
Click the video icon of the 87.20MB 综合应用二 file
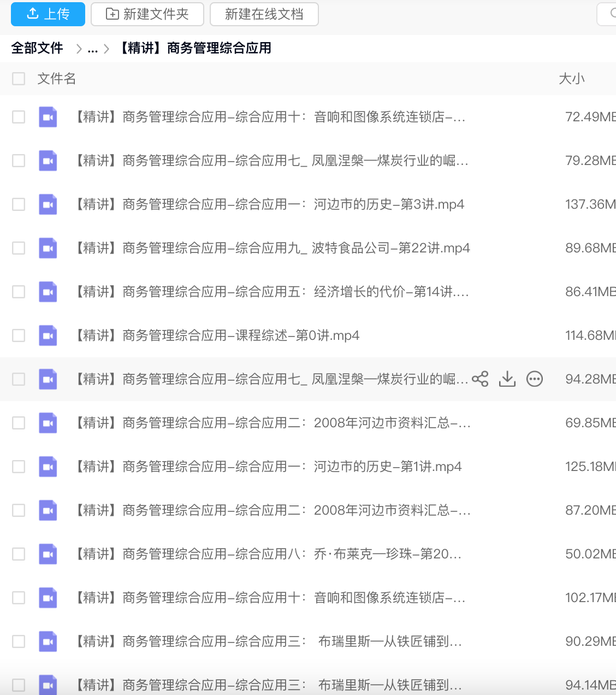[x=48, y=510]
